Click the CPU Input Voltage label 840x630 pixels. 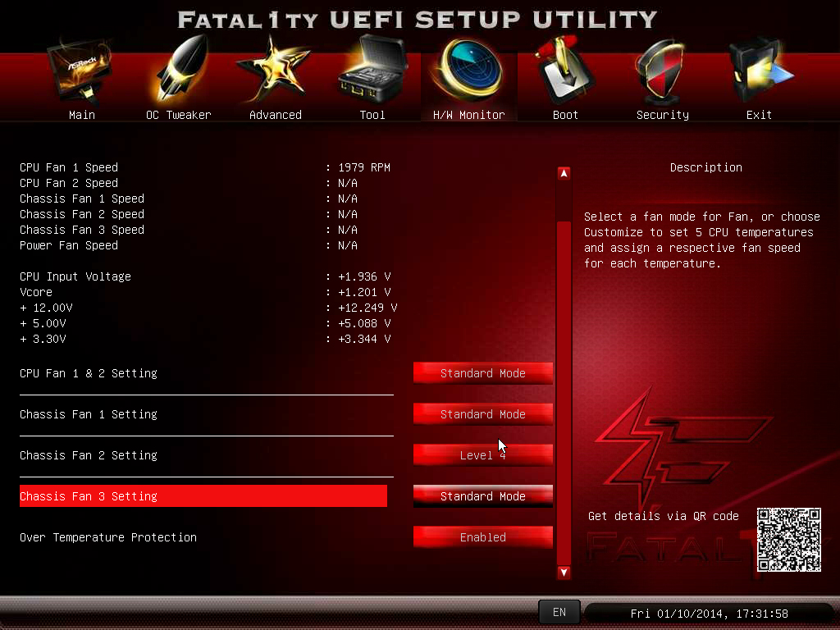click(x=75, y=276)
